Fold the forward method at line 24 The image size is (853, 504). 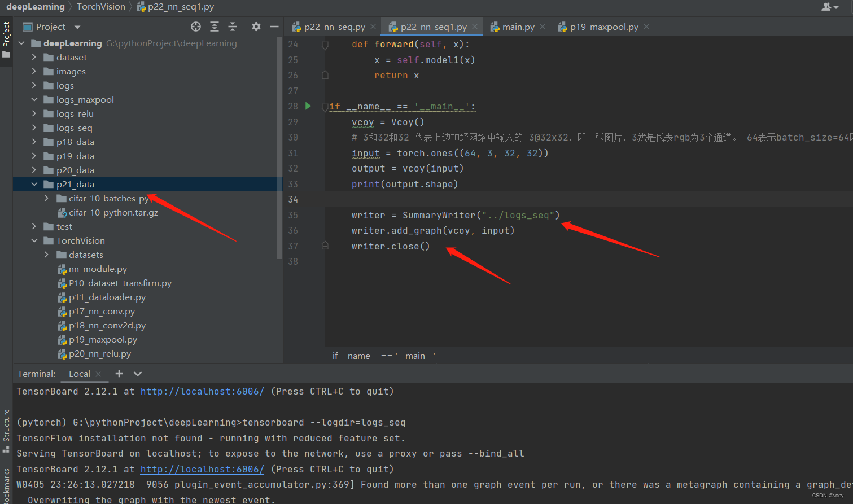point(325,44)
